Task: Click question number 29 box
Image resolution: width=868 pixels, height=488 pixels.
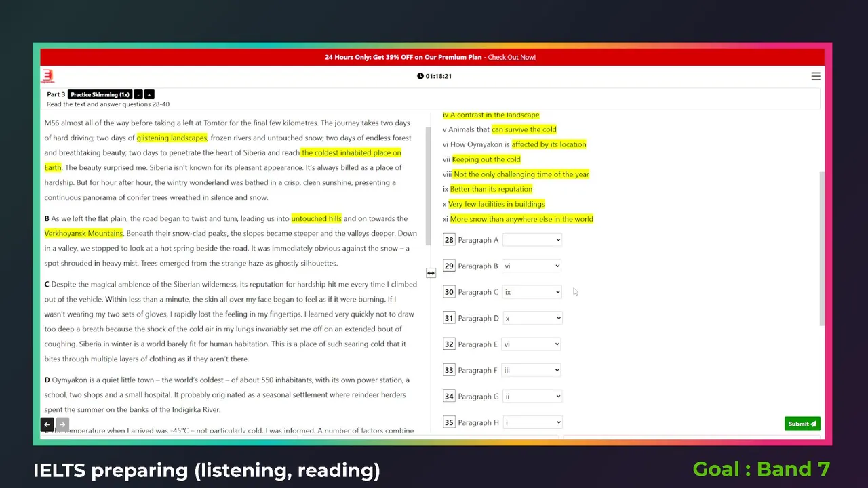Action: 449,266
